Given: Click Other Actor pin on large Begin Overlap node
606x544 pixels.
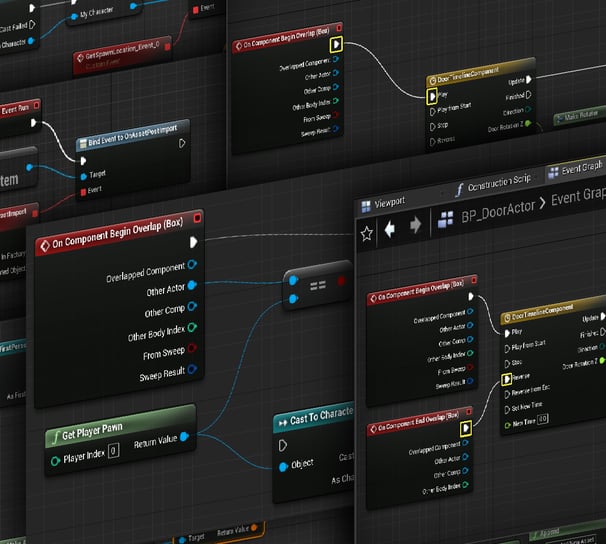Looking at the screenshot, I should (x=192, y=286).
